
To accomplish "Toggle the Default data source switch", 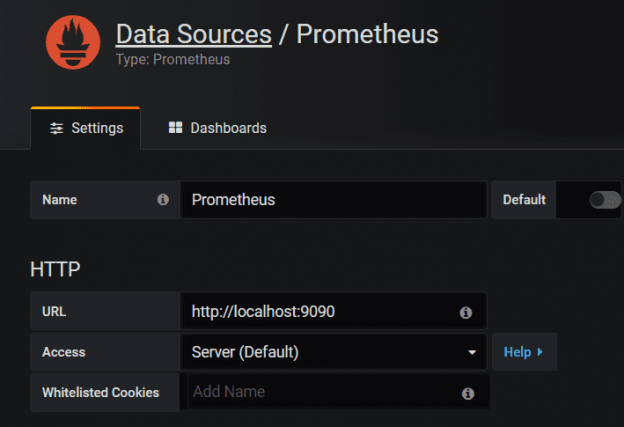I will [604, 200].
